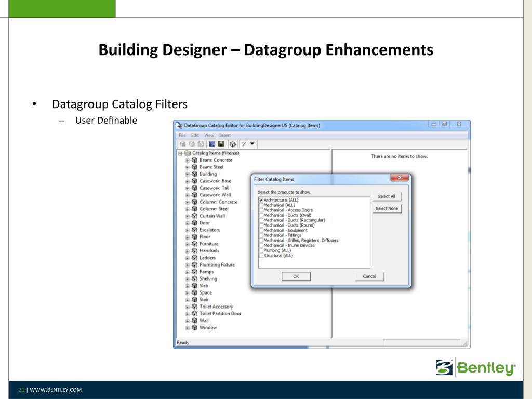This screenshot has height=399, width=532.
Task: Check the Mechanical - Access Doors checkbox
Action: [261, 210]
